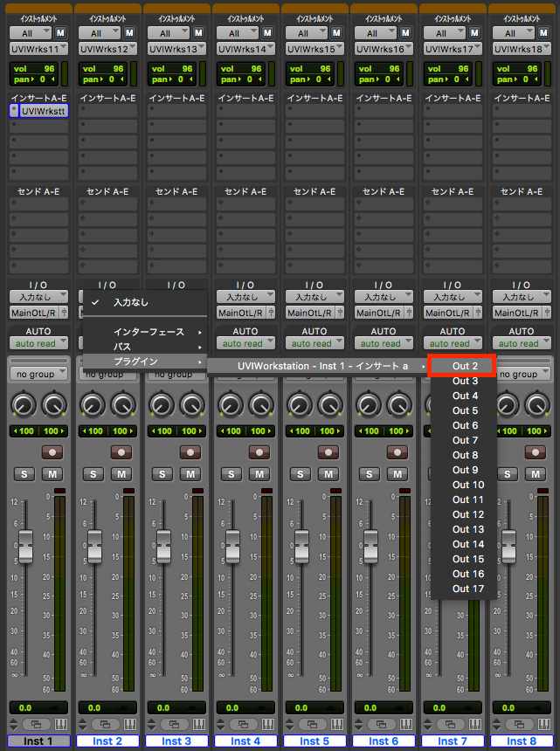The image size is (560, 751).
Task: Click Inst 8 track name
Action: click(522, 741)
